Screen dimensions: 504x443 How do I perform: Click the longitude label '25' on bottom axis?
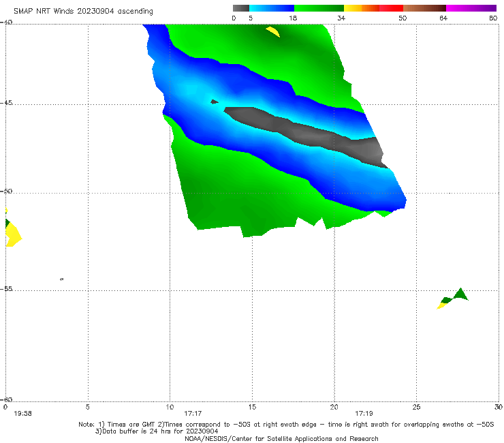coord(416,407)
